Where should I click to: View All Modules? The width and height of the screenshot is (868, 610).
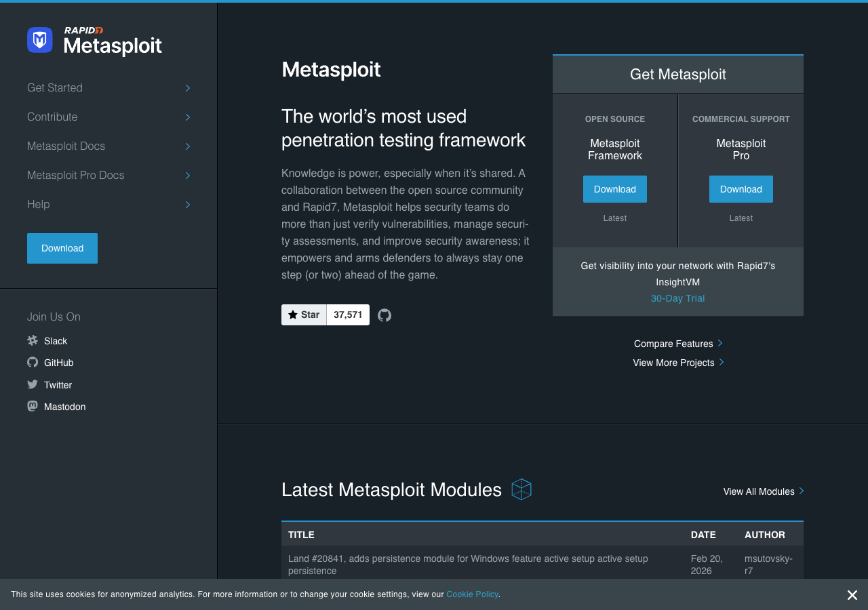[758, 491]
